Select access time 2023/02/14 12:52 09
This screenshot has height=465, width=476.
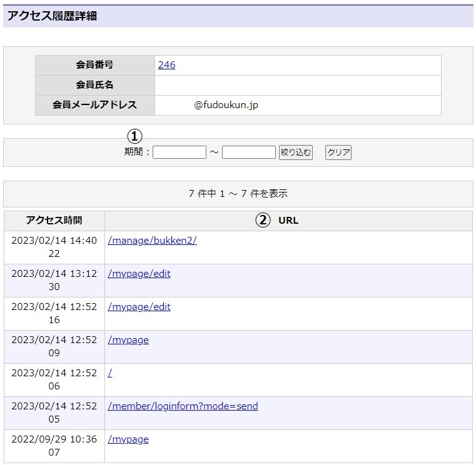click(x=54, y=346)
